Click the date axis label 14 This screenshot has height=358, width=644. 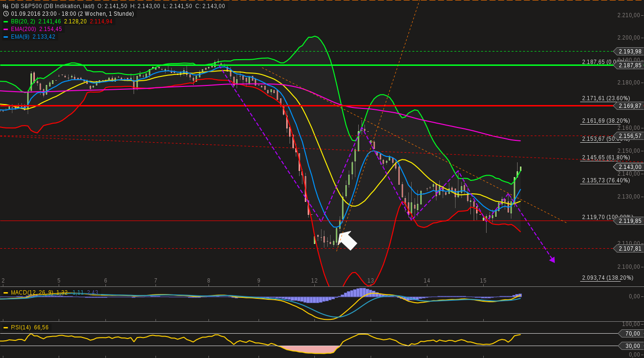[427, 281]
